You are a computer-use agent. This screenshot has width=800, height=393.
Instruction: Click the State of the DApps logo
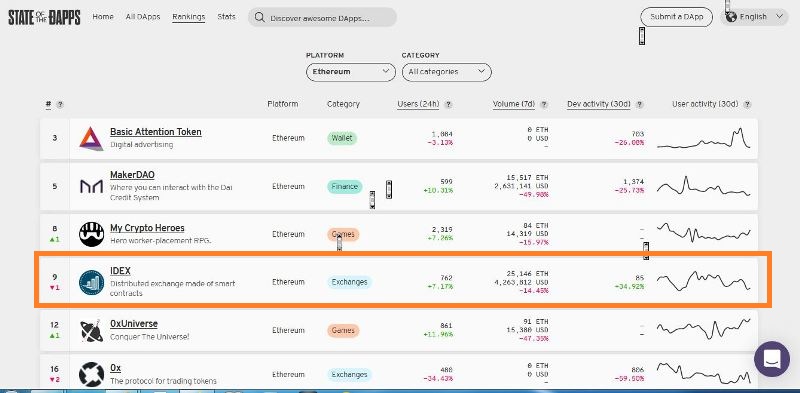click(x=44, y=17)
